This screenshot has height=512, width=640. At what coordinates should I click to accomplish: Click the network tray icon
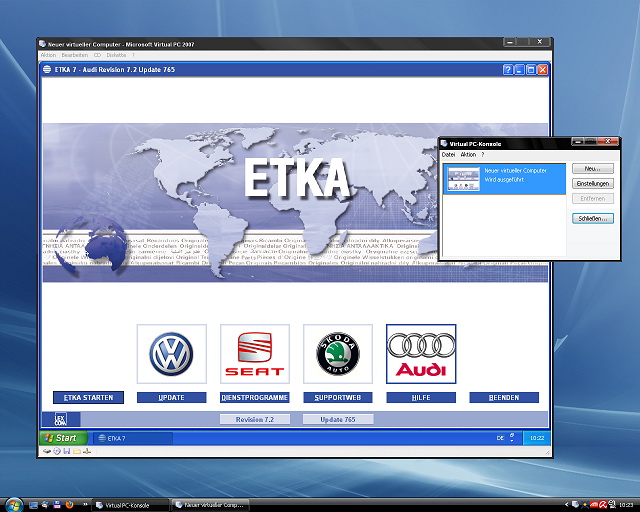coord(612,505)
